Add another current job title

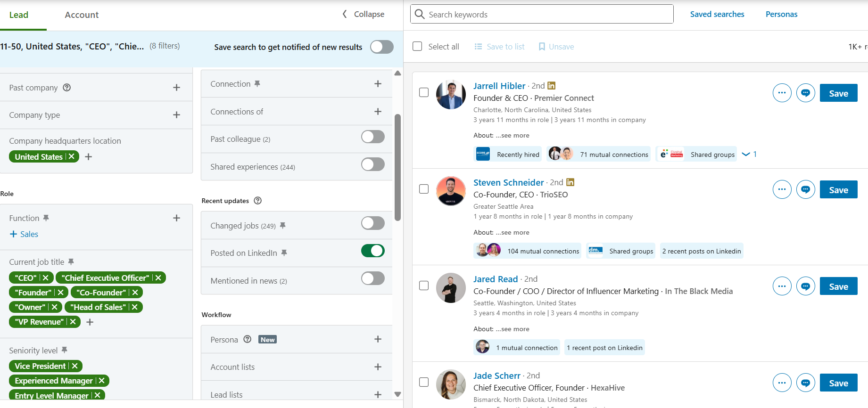pos(90,322)
